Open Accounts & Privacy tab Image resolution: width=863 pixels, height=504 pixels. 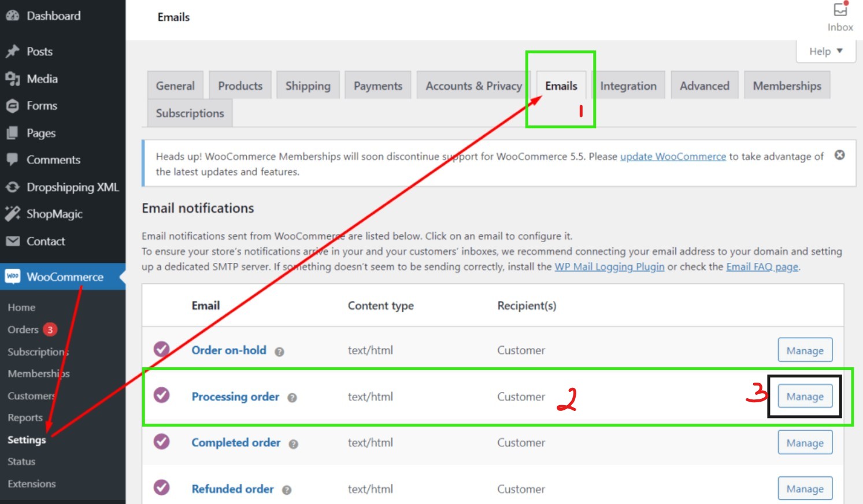[x=473, y=86]
